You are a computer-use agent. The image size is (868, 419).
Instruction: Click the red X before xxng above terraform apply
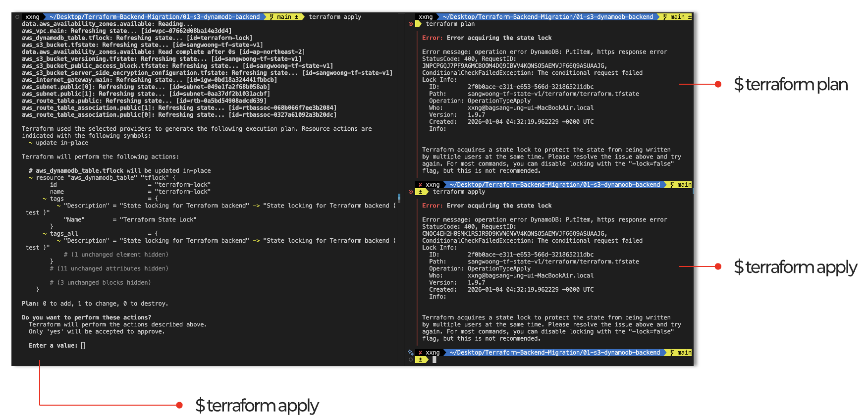[x=420, y=185]
